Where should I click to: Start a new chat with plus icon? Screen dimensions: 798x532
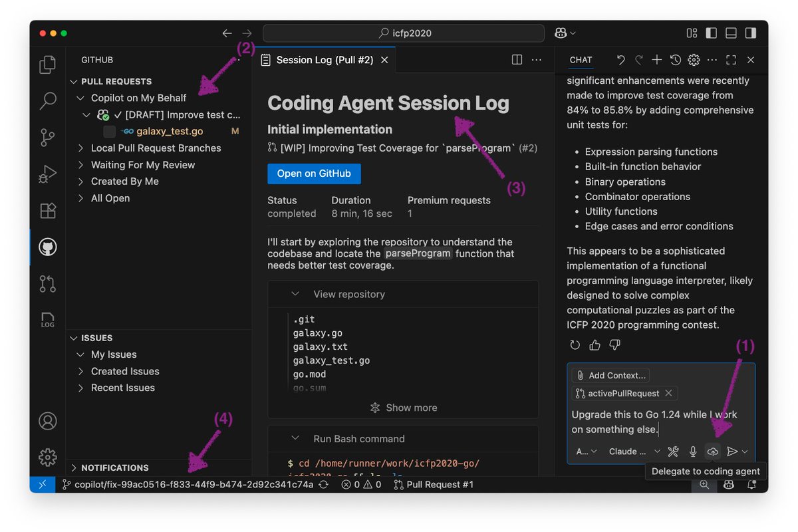pyautogui.click(x=657, y=60)
